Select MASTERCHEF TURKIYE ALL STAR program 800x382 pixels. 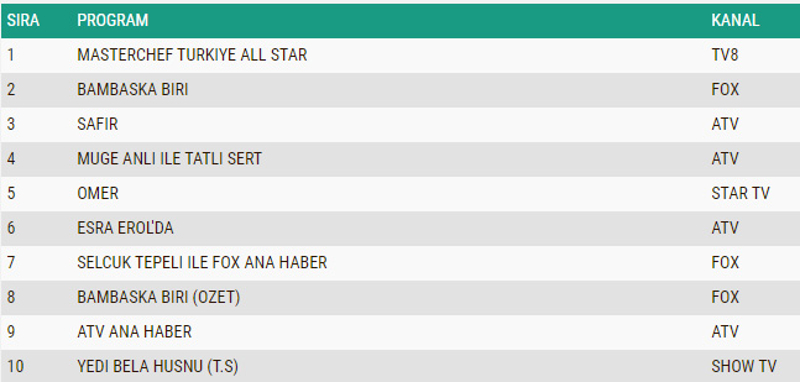point(192,55)
